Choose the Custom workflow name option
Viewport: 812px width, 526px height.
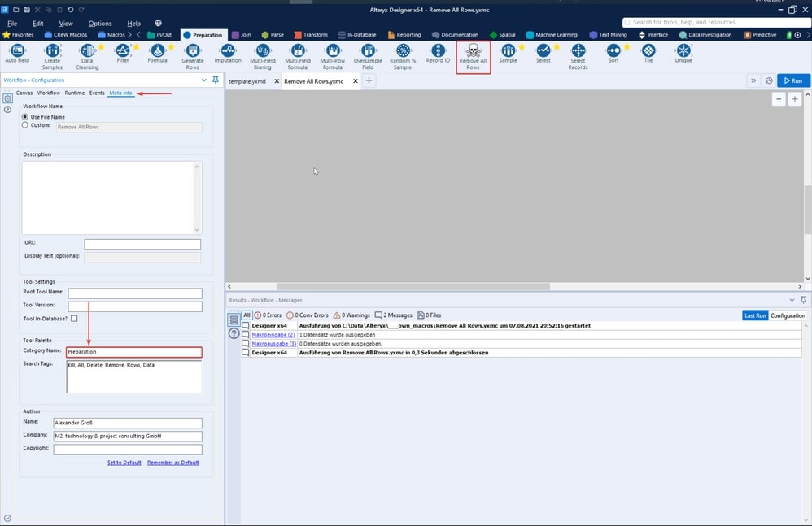pos(25,126)
